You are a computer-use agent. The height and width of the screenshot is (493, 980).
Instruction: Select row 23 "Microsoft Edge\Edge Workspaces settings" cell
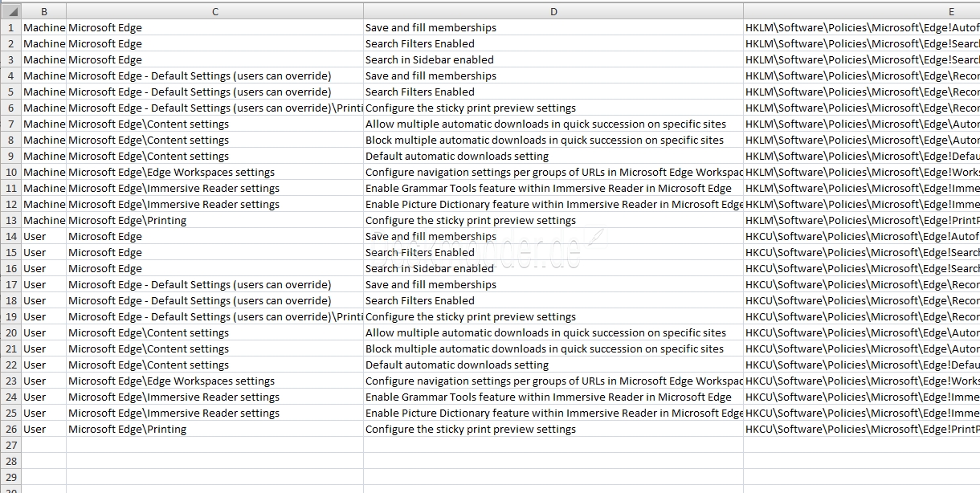(x=214, y=381)
